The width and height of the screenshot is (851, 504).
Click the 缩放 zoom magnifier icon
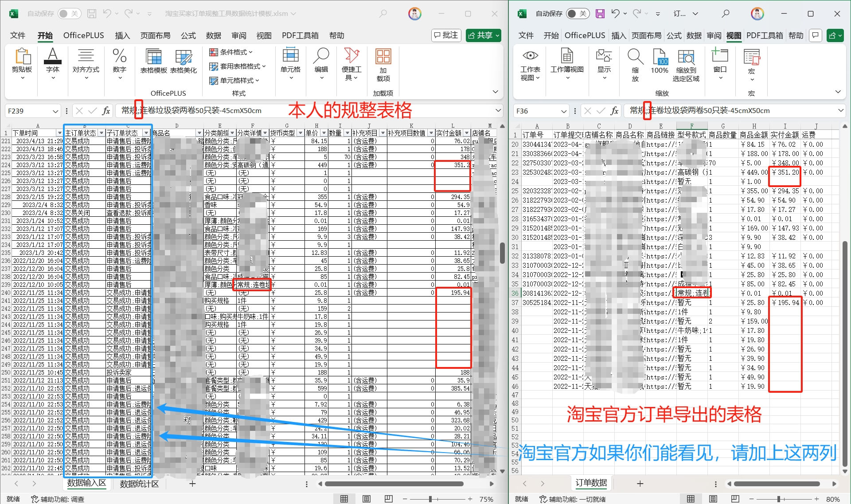point(635,65)
